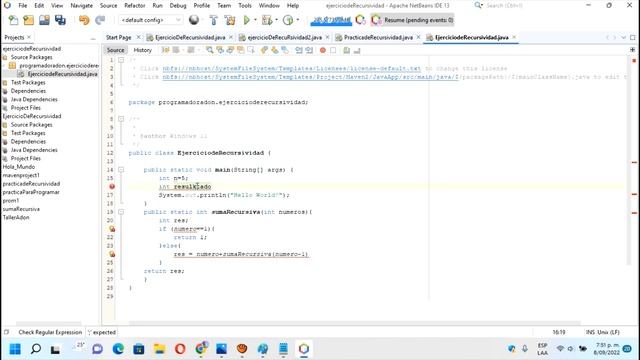Screen dimensions: 640x360
Task: Click the hint bulb on line 24
Action: point(111,254)
